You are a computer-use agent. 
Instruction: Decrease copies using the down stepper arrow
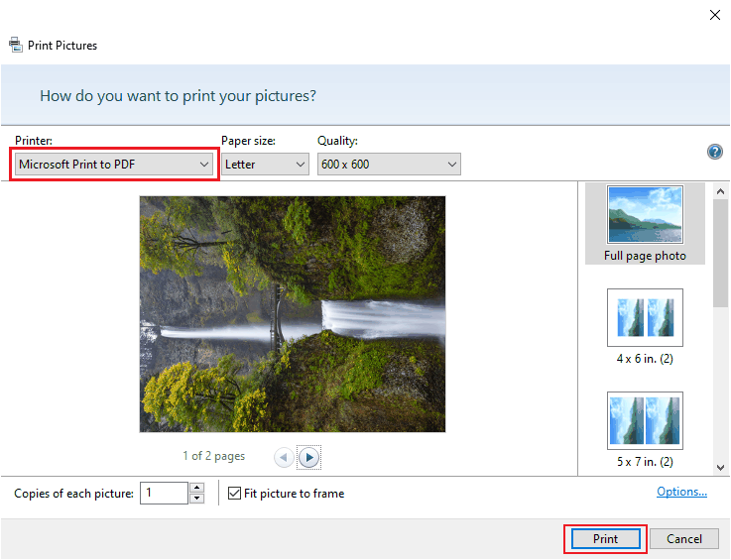point(196,499)
